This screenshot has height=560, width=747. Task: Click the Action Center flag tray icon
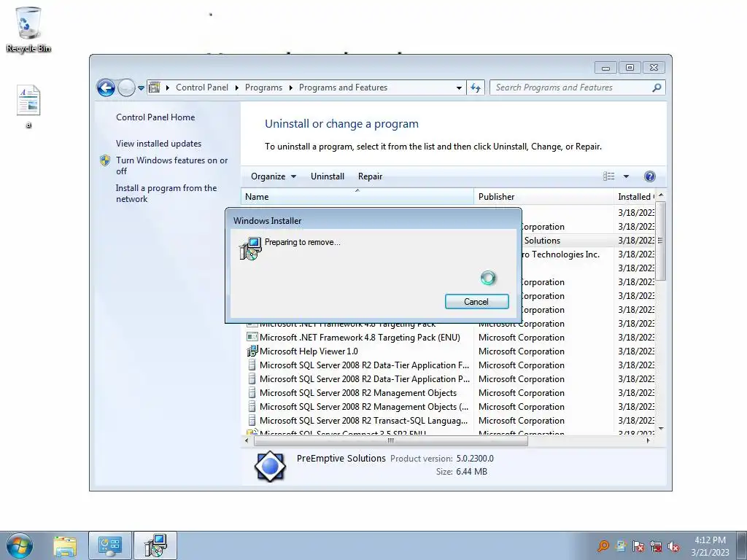pyautogui.click(x=638, y=546)
